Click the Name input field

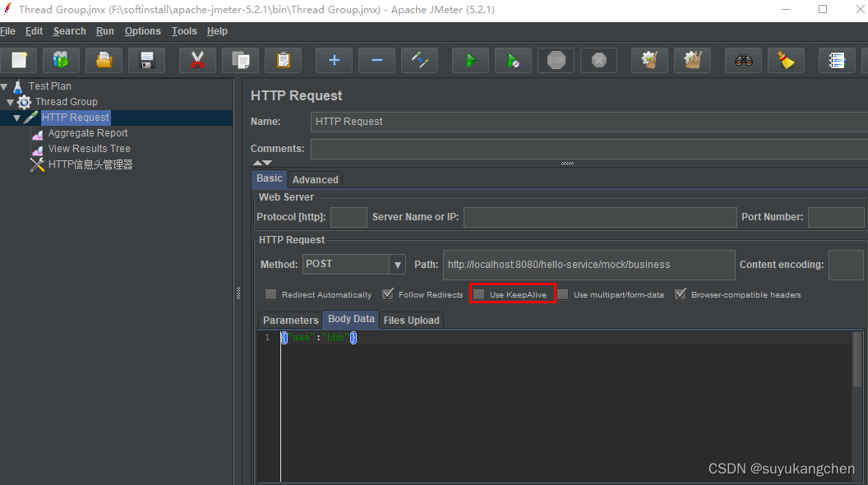[589, 122]
